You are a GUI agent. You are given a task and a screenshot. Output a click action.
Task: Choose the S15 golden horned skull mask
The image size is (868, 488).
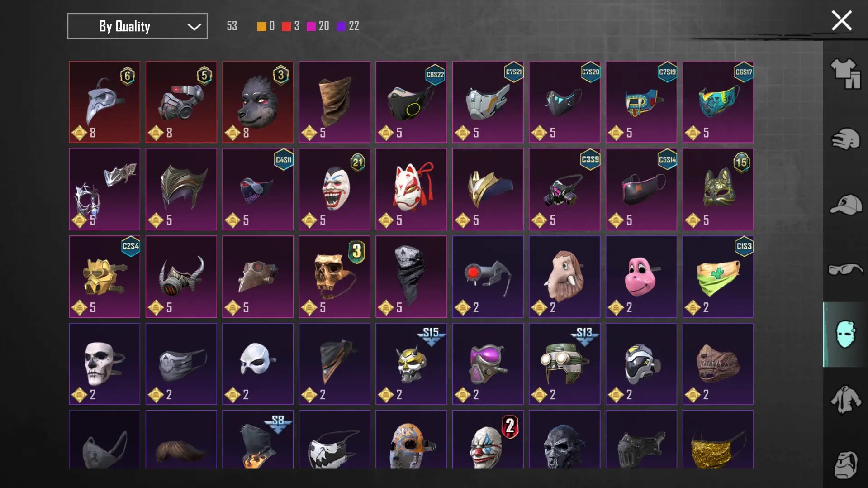tap(411, 364)
